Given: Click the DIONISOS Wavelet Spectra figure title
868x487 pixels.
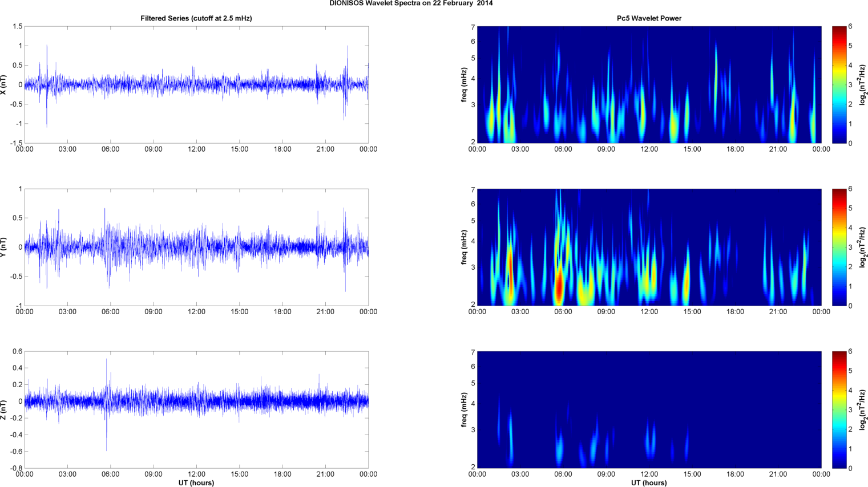Looking at the screenshot, I should (411, 3).
